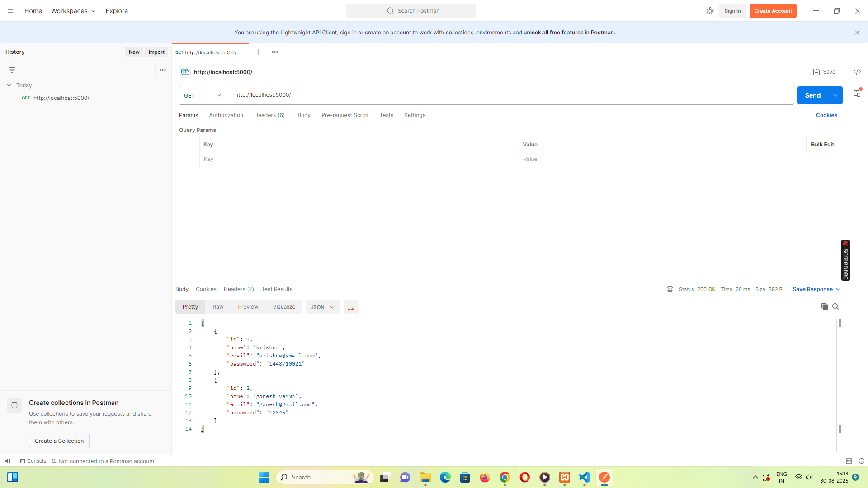Open the code snippet panel icon

point(857,72)
